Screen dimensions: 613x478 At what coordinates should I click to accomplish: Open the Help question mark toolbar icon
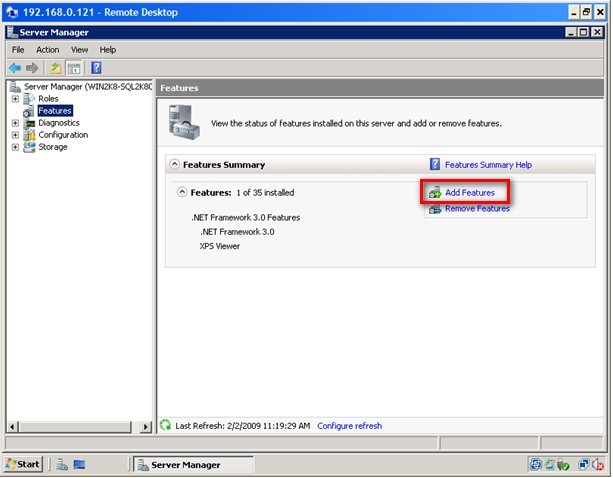click(x=96, y=68)
